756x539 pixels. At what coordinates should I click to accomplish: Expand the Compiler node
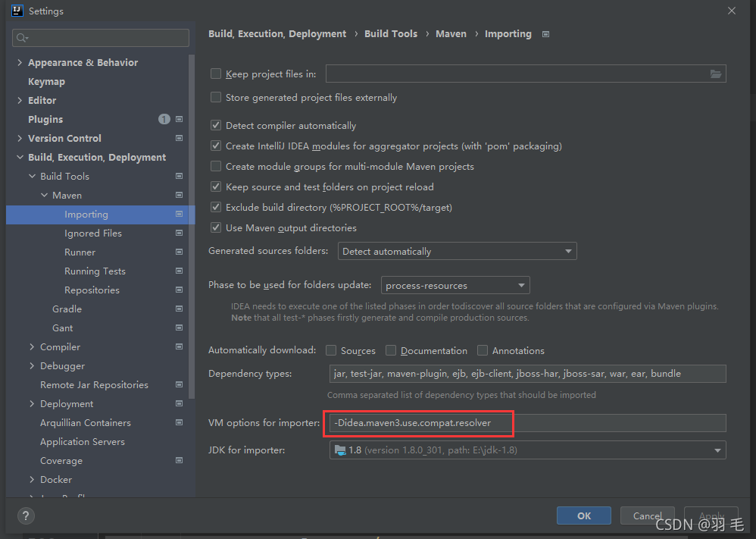tap(32, 346)
